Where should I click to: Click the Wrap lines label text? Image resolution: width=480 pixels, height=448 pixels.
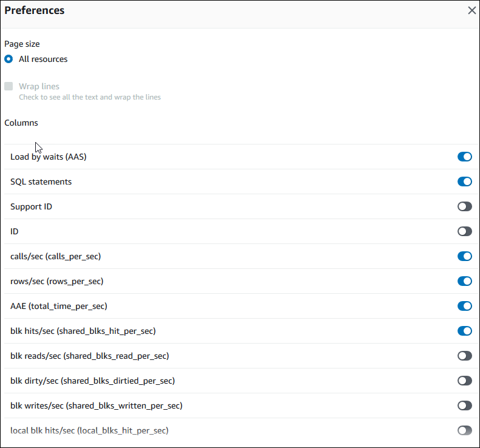[x=39, y=86]
